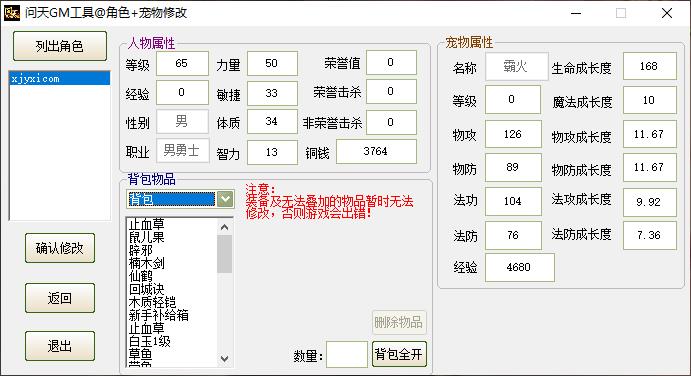Click the 智力 field showing 13
This screenshot has width=691, height=376.
point(272,153)
